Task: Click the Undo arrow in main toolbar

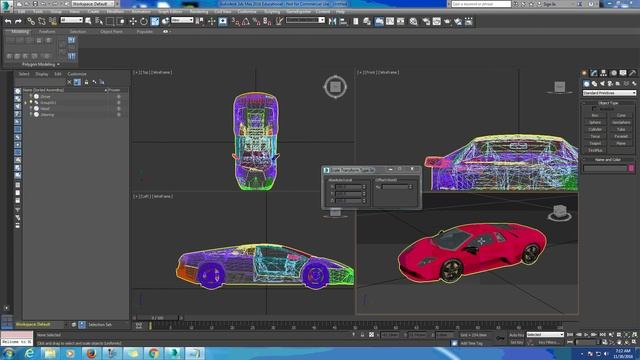Action: click(8, 21)
